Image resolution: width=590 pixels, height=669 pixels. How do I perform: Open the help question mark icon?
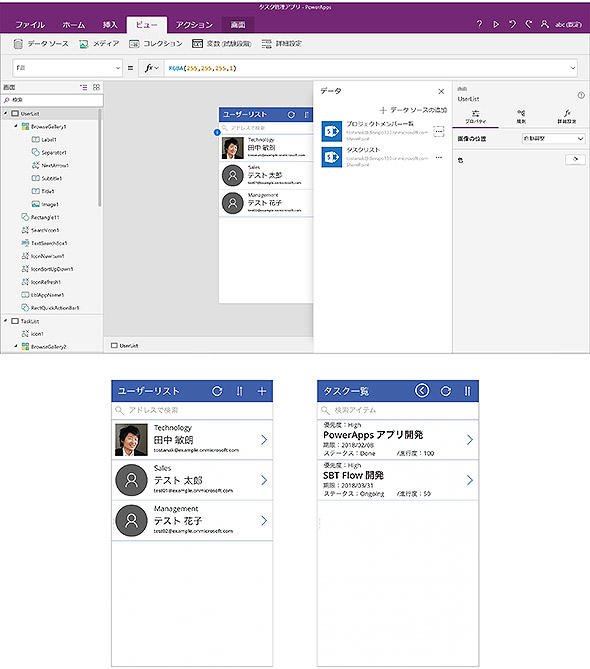[x=480, y=24]
